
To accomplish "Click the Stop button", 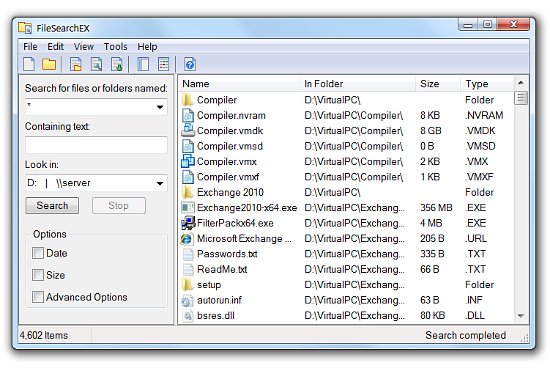I will (119, 206).
